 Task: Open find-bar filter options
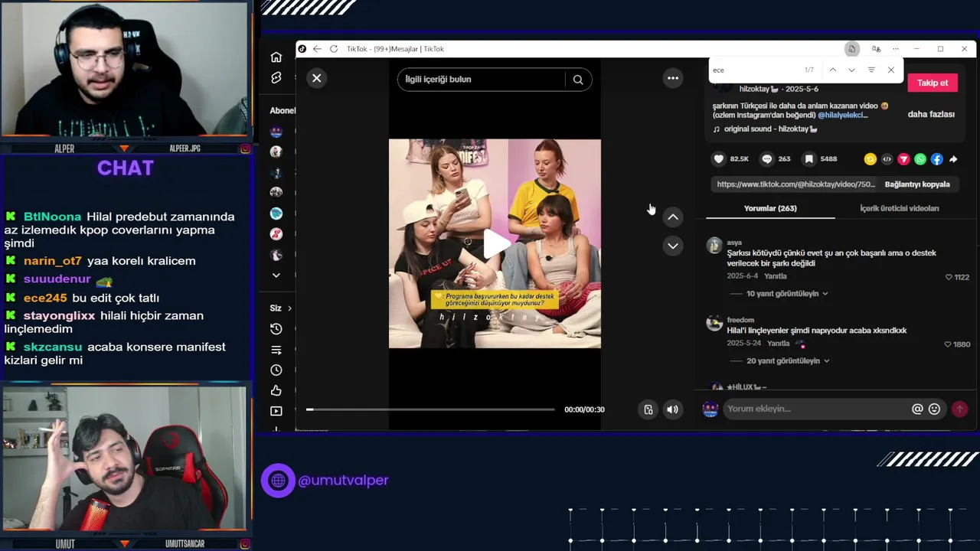(871, 70)
